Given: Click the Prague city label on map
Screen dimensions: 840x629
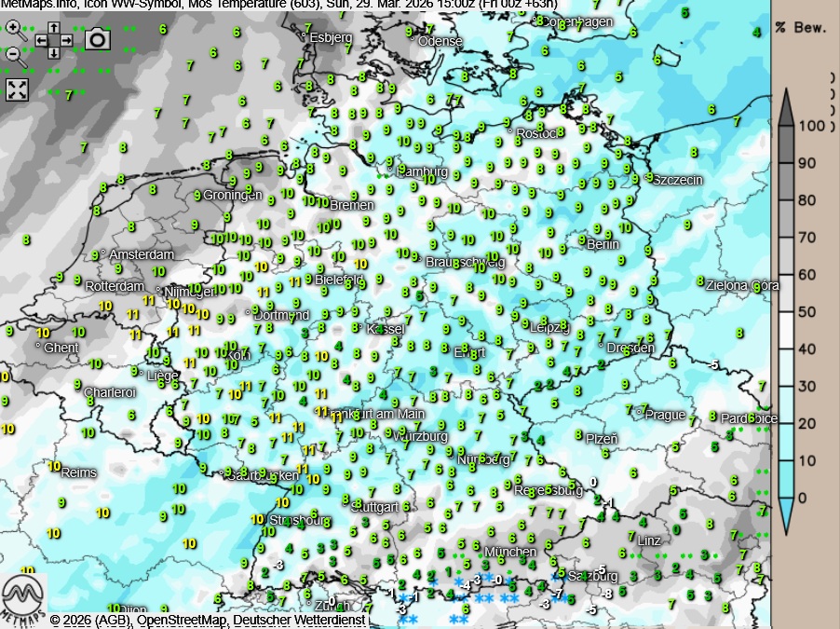Looking at the screenshot, I should tap(665, 415).
